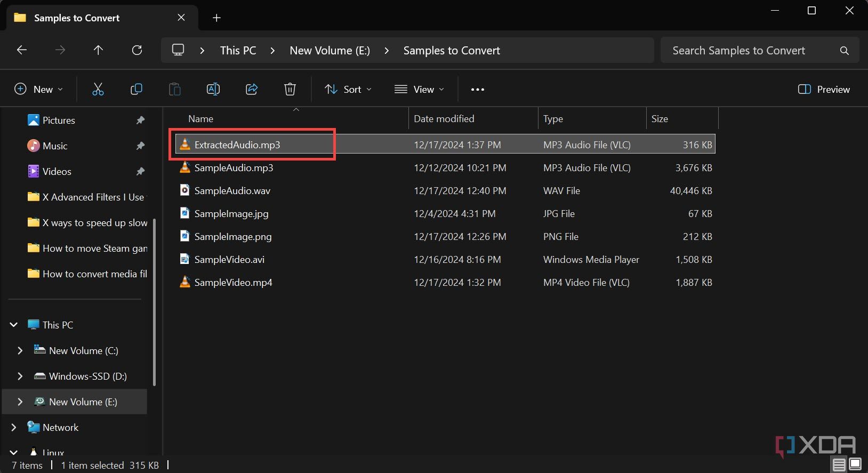Sort by the Type column header

(x=592, y=118)
